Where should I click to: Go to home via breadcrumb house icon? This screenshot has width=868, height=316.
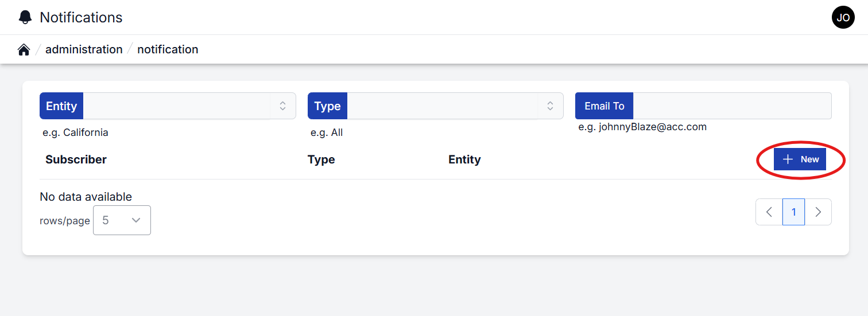click(24, 50)
